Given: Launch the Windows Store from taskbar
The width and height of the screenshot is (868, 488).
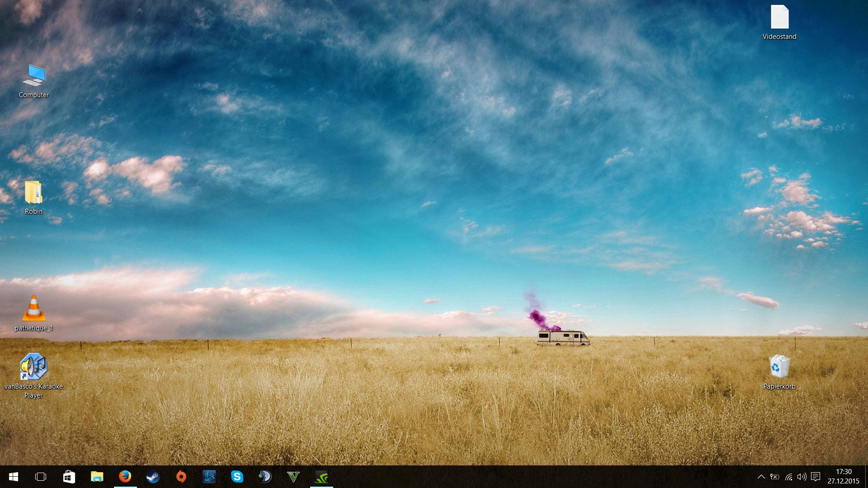Looking at the screenshot, I should pyautogui.click(x=69, y=477).
